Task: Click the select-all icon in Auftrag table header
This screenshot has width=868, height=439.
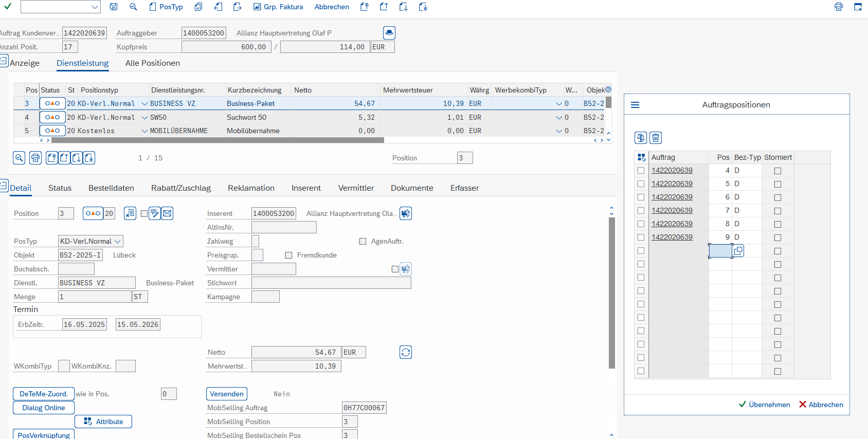Action: point(641,157)
